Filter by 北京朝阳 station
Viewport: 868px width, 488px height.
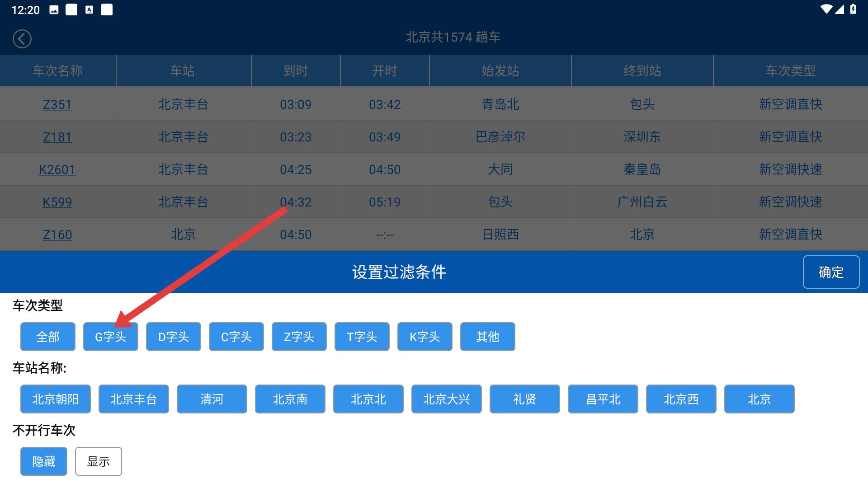55,399
